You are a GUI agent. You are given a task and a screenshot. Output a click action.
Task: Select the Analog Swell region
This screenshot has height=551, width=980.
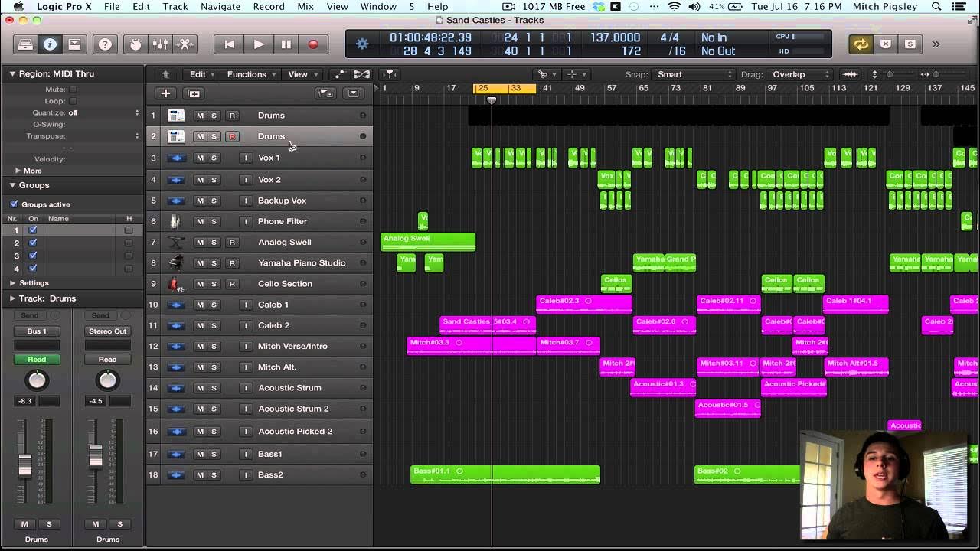pos(428,242)
